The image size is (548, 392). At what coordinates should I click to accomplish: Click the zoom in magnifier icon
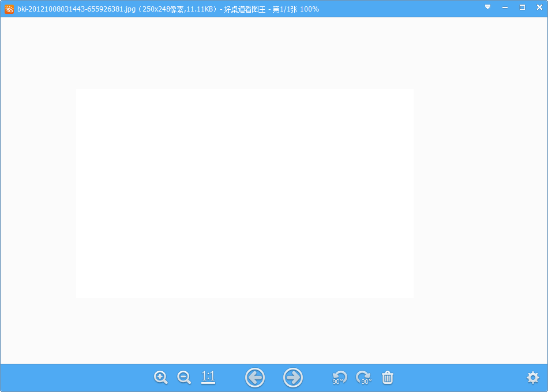(x=161, y=378)
